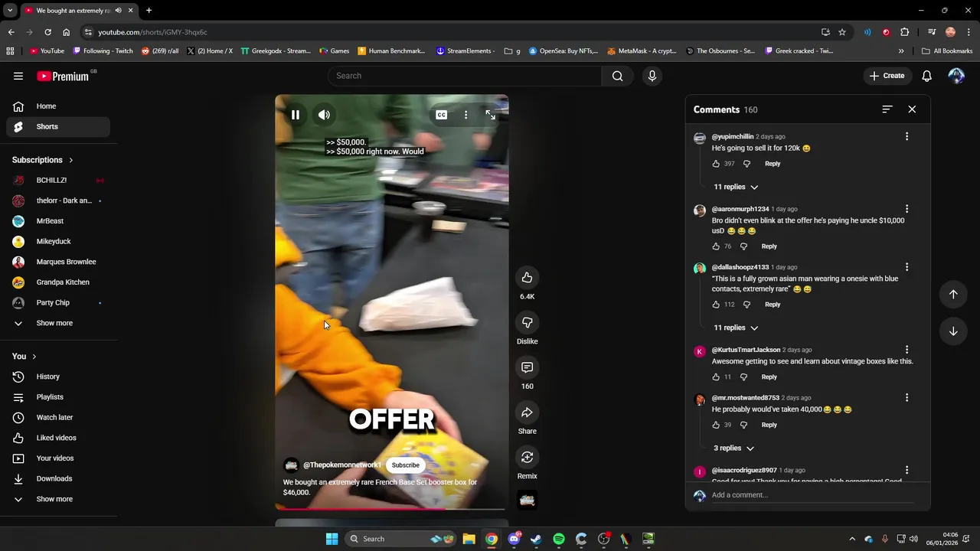Open the Downloads page
980x551 pixels.
point(58,479)
